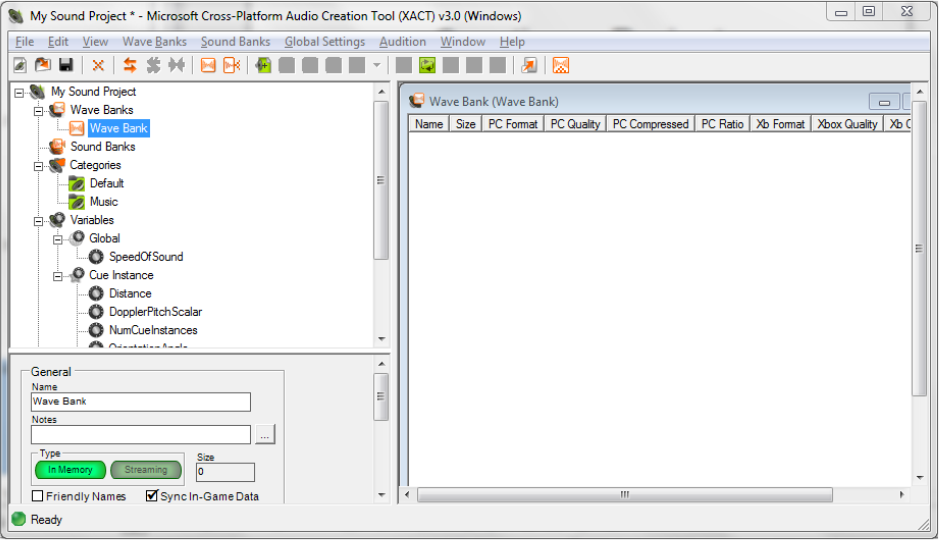Enable the Friendly Names checkbox
The height and width of the screenshot is (540, 939).
[x=38, y=496]
